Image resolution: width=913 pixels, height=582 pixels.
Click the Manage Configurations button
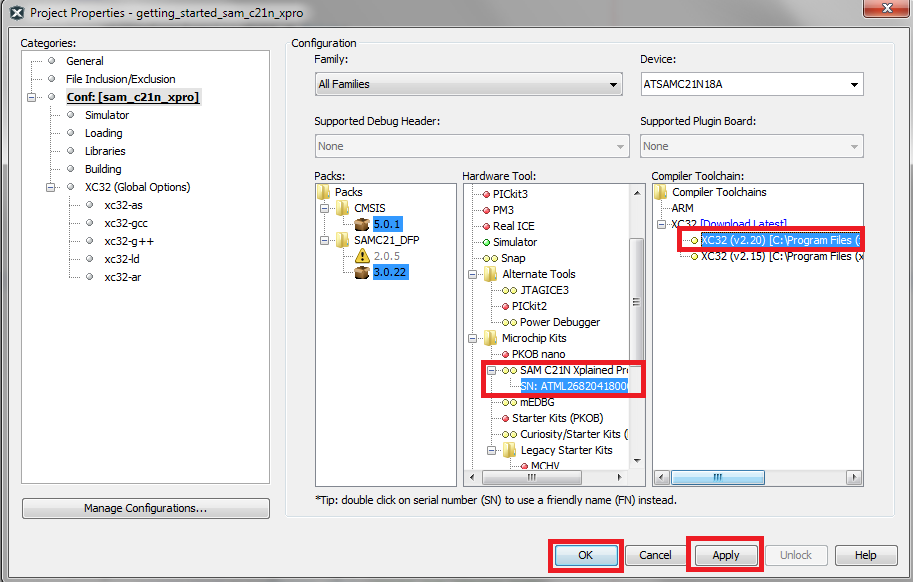tap(146, 509)
